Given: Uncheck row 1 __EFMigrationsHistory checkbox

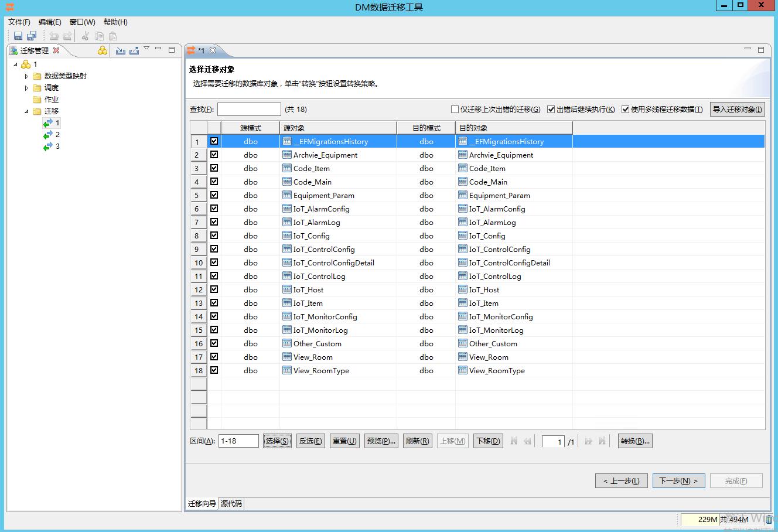Looking at the screenshot, I should point(214,141).
